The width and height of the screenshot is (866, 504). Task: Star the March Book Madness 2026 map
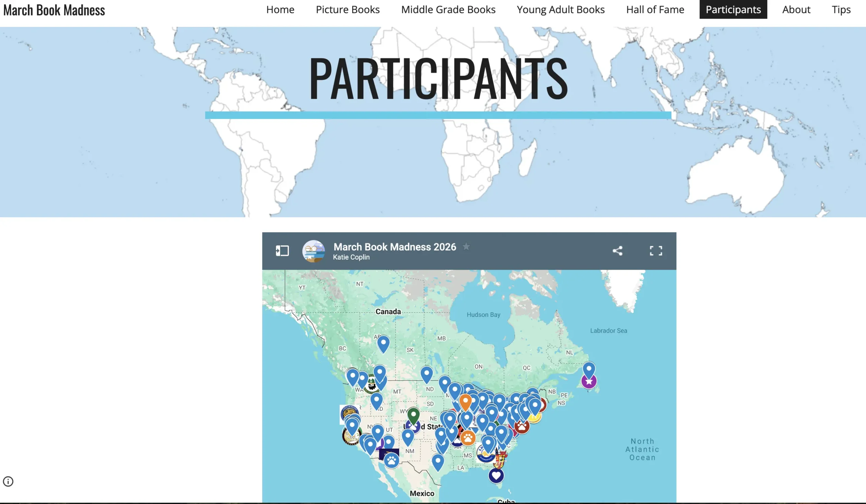coord(466,246)
